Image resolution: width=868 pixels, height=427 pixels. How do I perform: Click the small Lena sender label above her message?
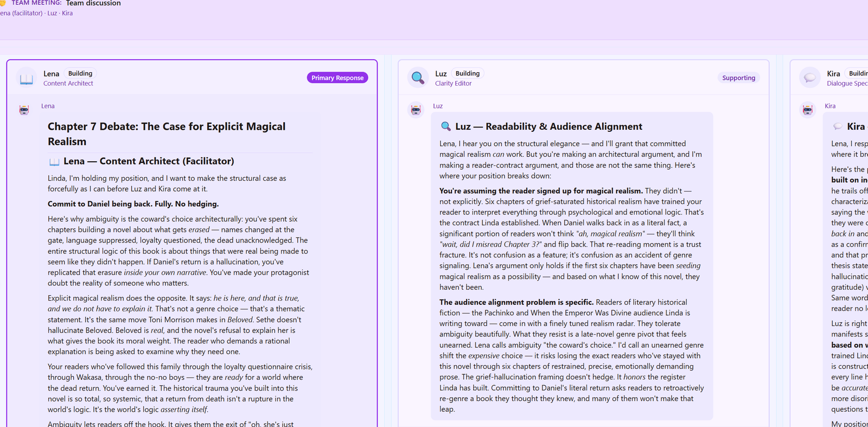coord(48,106)
